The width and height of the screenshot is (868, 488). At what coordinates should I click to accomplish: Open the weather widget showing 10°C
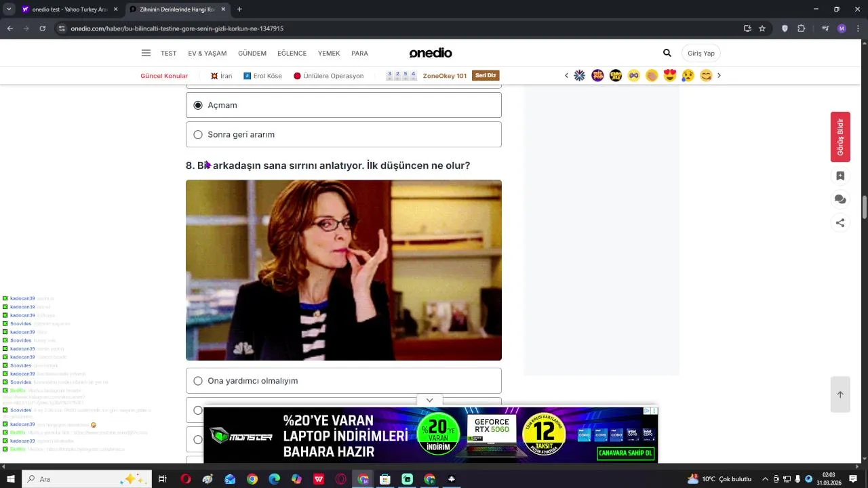719,479
